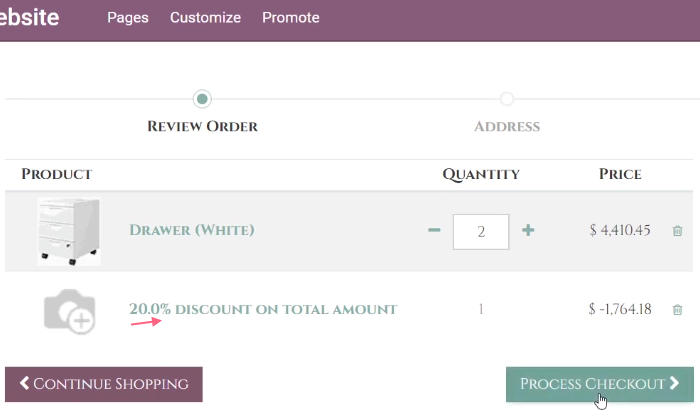The image size is (700, 414).
Task: Click the Drawer quantity input field
Action: (x=481, y=231)
